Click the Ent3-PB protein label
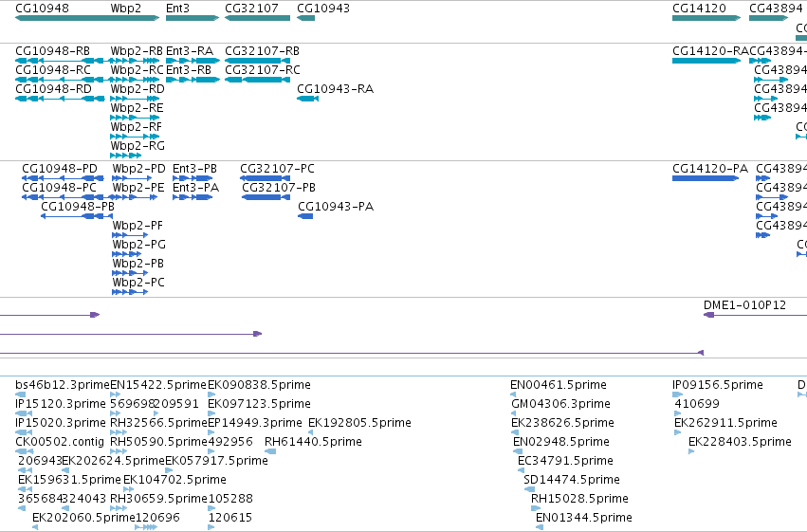Screen dimensions: 807x532 (x=194, y=169)
